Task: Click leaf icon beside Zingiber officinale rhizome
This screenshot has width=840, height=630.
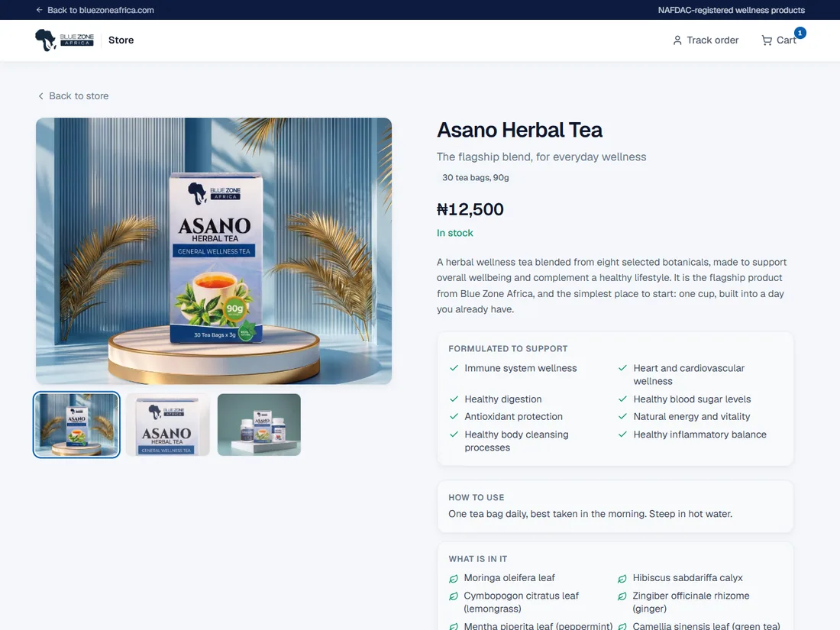Action: (622, 596)
